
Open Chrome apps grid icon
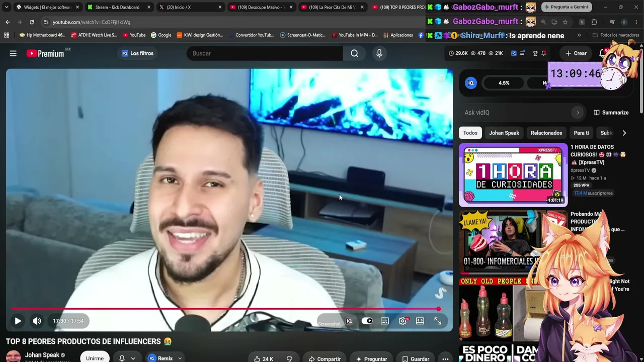pos(7,35)
